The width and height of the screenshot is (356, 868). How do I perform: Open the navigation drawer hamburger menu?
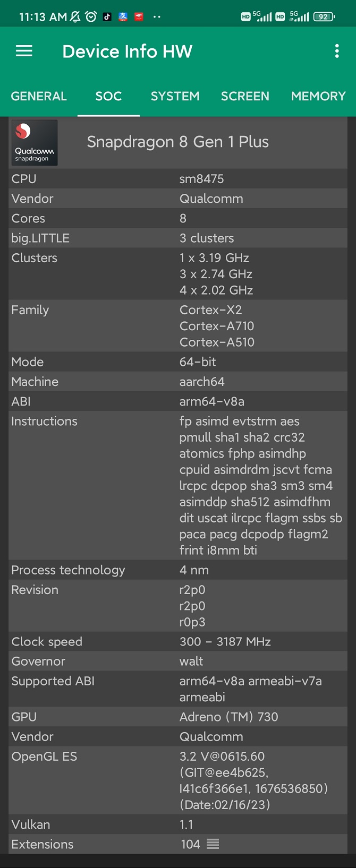pos(23,51)
